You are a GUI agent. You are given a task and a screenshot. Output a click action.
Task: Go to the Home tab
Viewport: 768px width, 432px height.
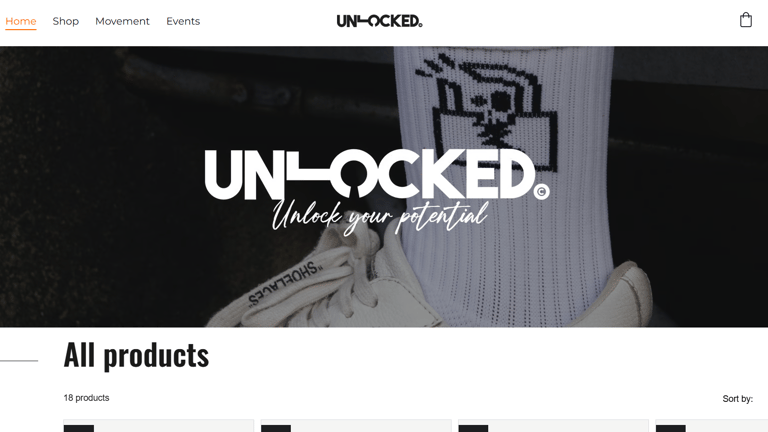pyautogui.click(x=21, y=21)
